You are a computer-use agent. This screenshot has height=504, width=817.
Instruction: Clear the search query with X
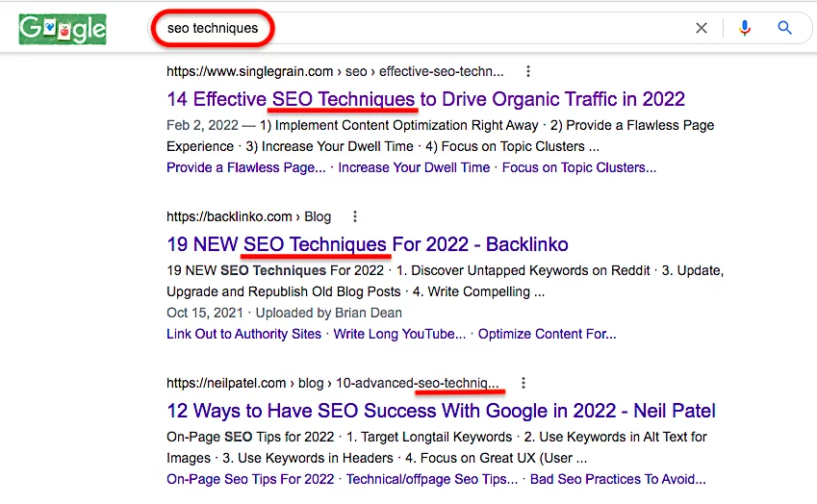pos(702,28)
